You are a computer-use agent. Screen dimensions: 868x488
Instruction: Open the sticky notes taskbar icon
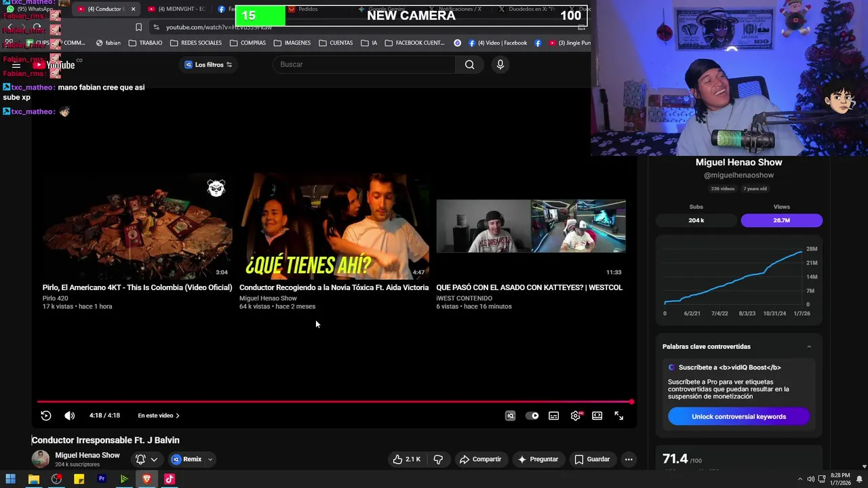(79, 479)
